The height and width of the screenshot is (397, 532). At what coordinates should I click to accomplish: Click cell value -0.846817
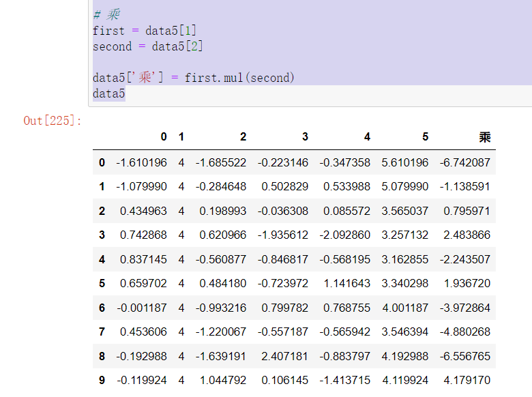coord(283,260)
